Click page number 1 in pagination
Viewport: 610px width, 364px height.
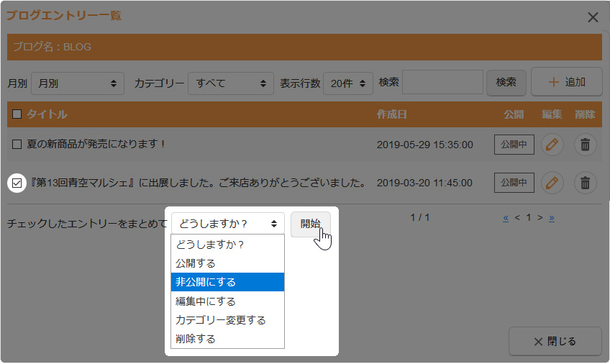[x=529, y=218]
